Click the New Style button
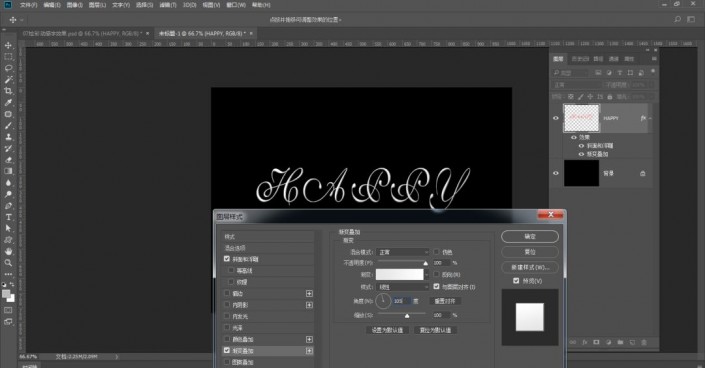705x368 pixels. (x=530, y=267)
